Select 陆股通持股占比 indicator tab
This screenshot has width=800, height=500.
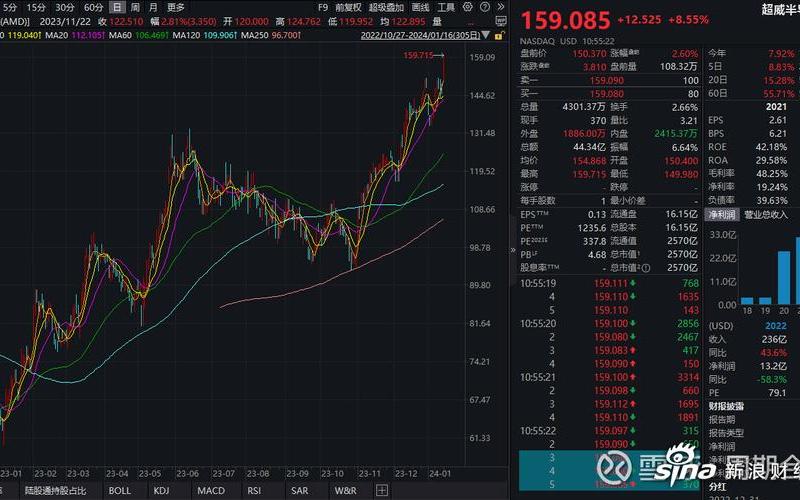pos(56,491)
